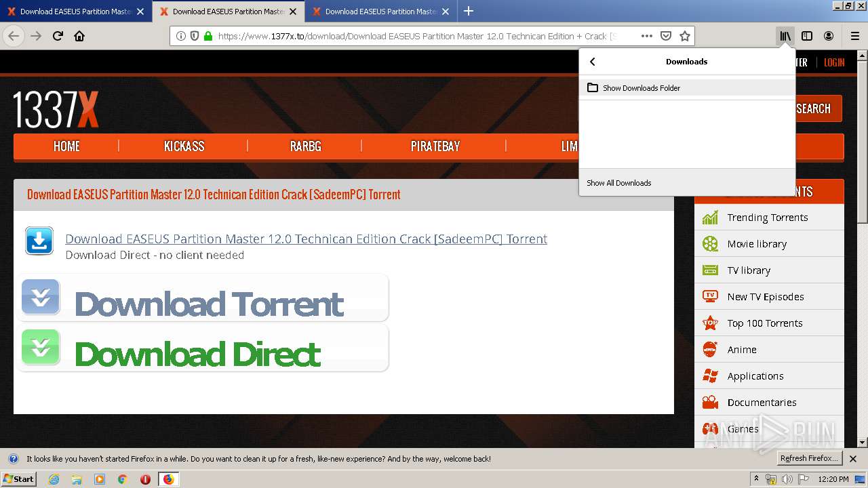Click the tracking protection shield icon
The width and height of the screenshot is (868, 488).
click(x=195, y=36)
